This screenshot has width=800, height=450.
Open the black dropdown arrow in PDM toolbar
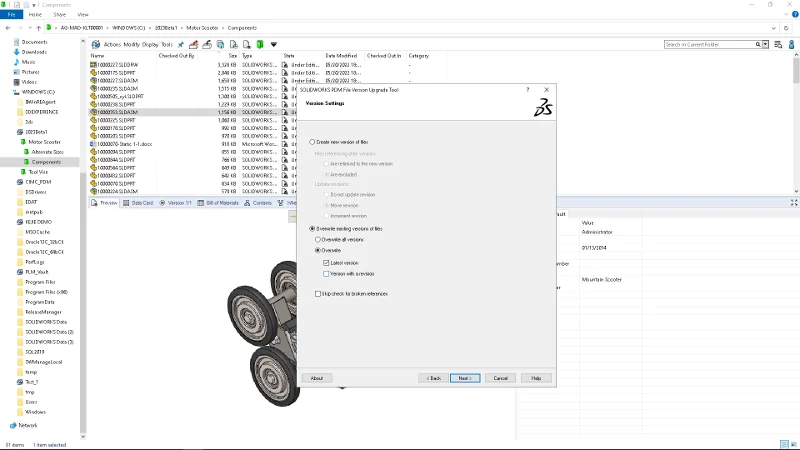[x=273, y=44]
